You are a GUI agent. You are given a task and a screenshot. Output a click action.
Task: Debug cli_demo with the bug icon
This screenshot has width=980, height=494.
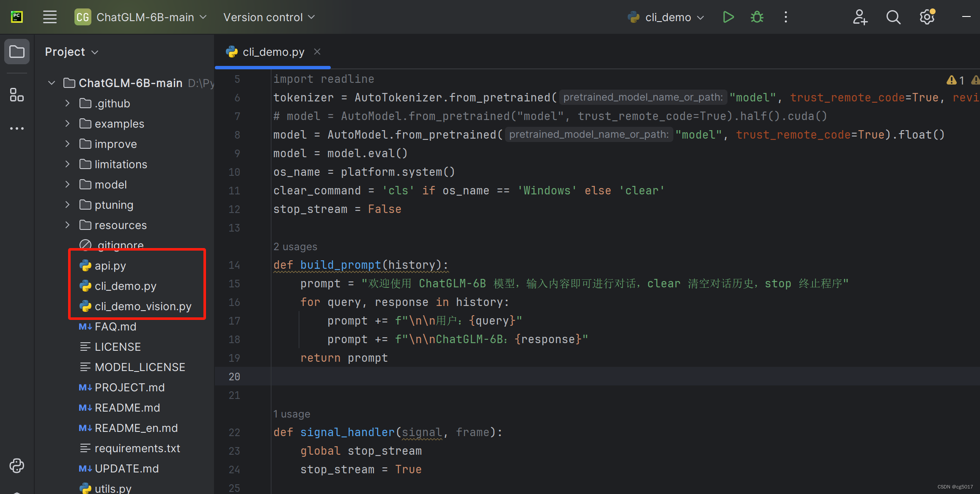pos(757,17)
